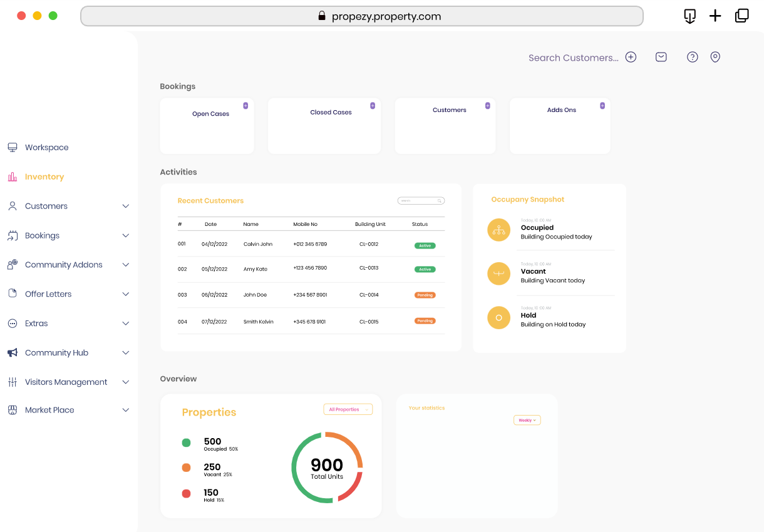764x532 pixels.
Task: Click the Vacant occupancy snapshot icon
Action: click(498, 274)
